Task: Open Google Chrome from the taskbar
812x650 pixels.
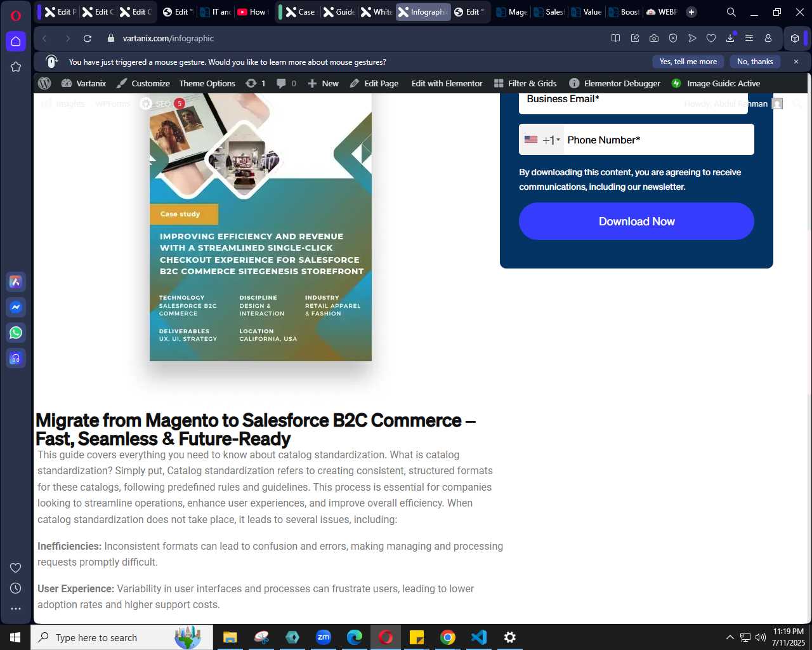Action: [448, 637]
